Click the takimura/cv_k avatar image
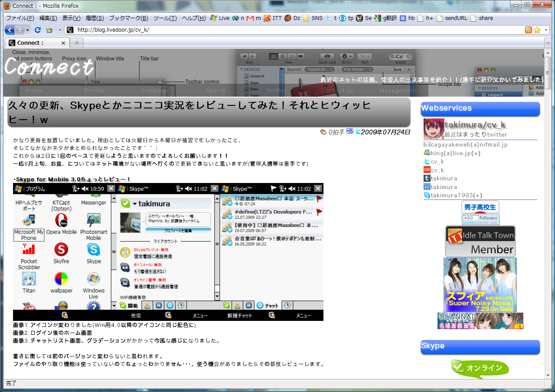The height and width of the screenshot is (392, 555). click(x=434, y=129)
